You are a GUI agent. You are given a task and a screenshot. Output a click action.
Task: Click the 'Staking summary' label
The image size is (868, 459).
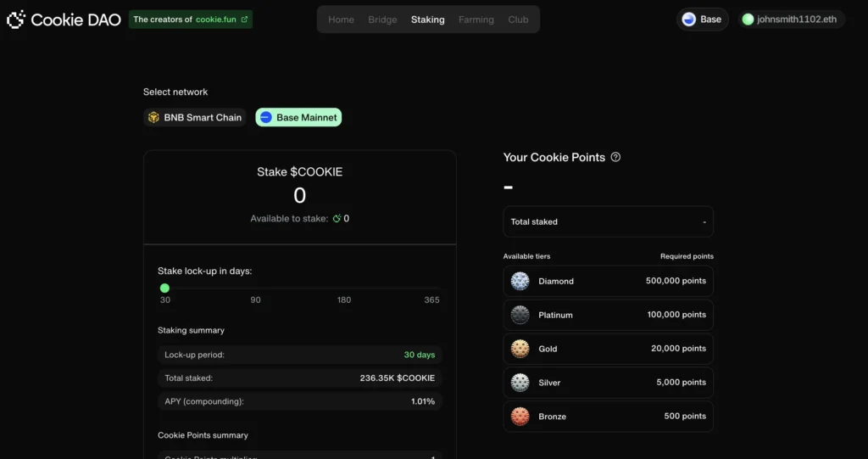coord(191,330)
